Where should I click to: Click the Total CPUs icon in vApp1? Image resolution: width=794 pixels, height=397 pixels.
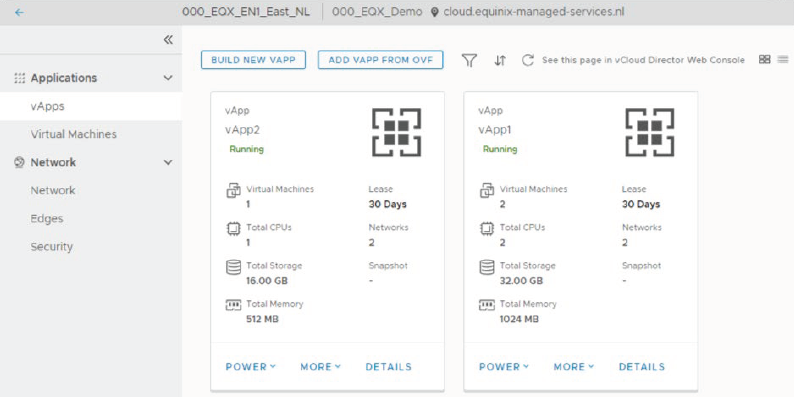487,229
